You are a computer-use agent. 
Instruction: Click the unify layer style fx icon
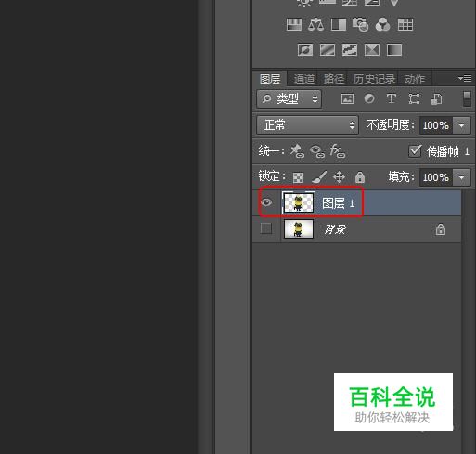(x=338, y=151)
